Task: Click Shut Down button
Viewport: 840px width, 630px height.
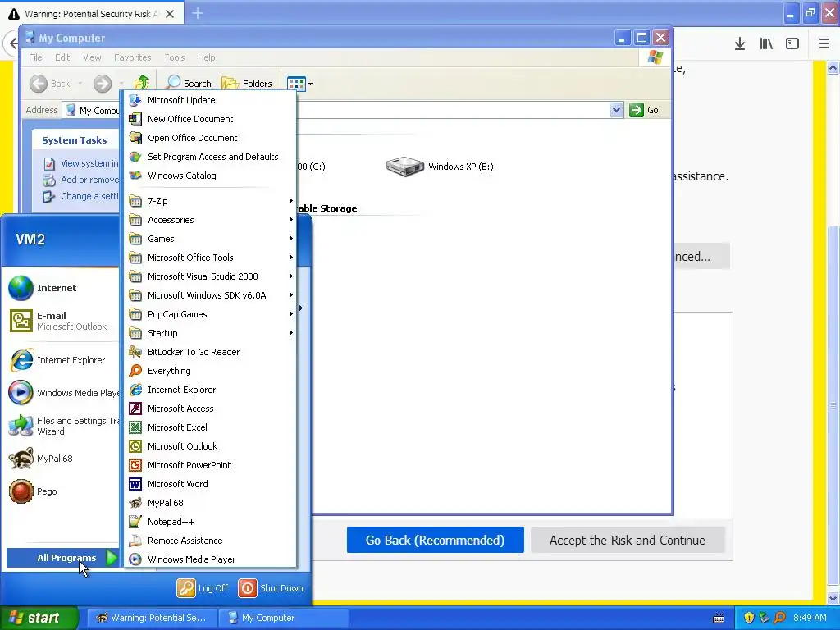Action: 271,587
